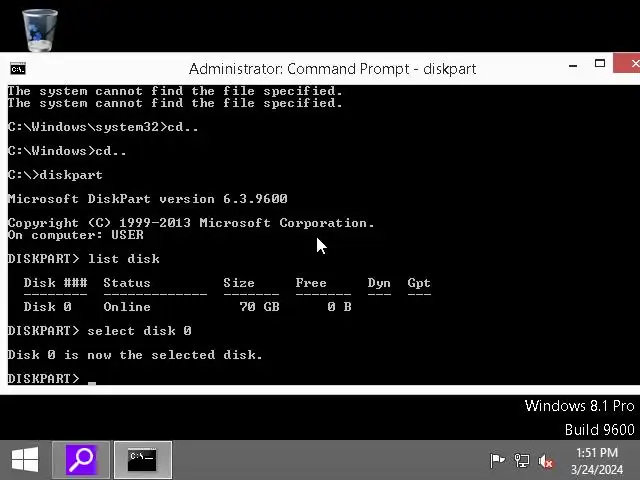Click the 'On computer: USER' line

[x=76, y=235]
